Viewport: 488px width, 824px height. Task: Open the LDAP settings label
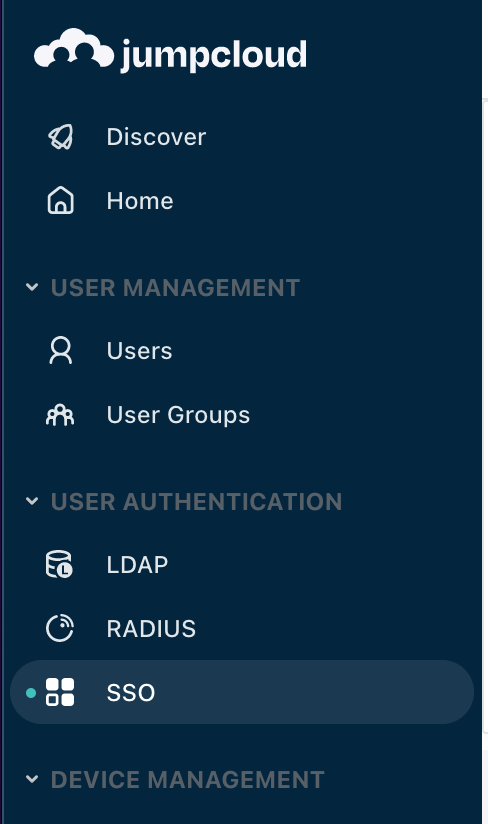tap(137, 565)
